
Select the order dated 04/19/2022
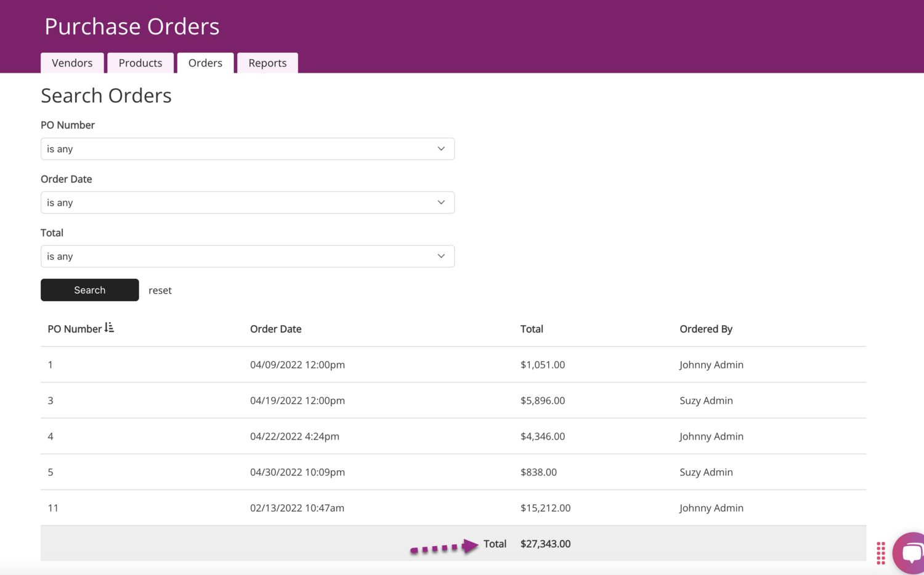[297, 400]
